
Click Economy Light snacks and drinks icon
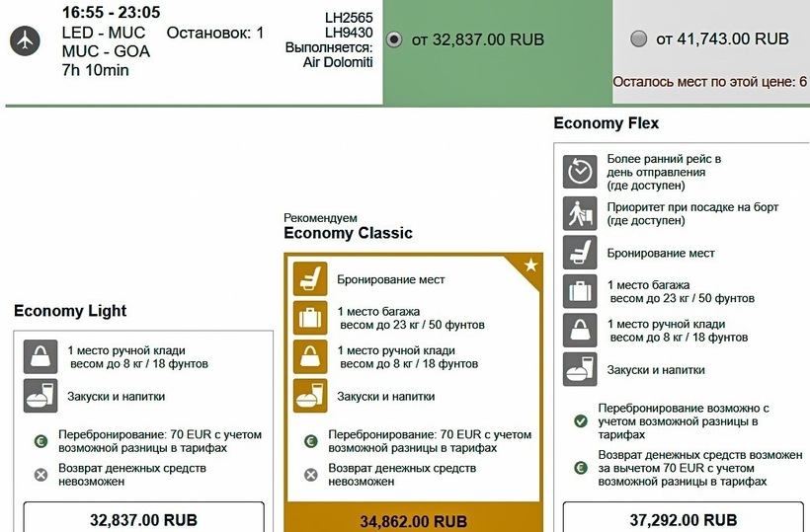pos(40,396)
